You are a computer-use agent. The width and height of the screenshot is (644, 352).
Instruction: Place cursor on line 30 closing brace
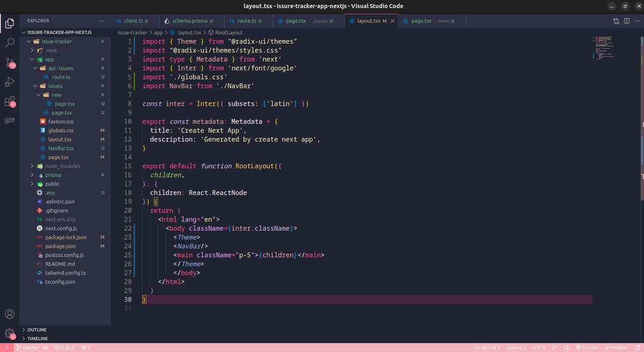[x=144, y=299]
